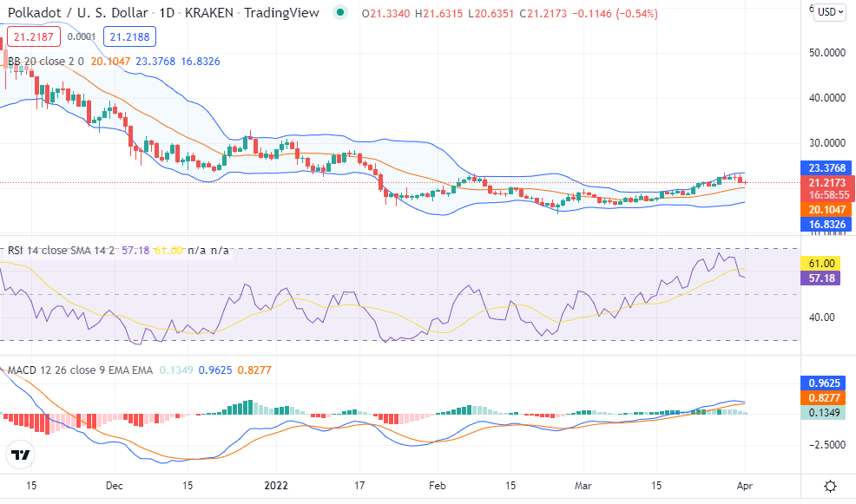Click the RSI 61.00 yellow axis label
Viewport: 856px width, 504px height.
821,264
